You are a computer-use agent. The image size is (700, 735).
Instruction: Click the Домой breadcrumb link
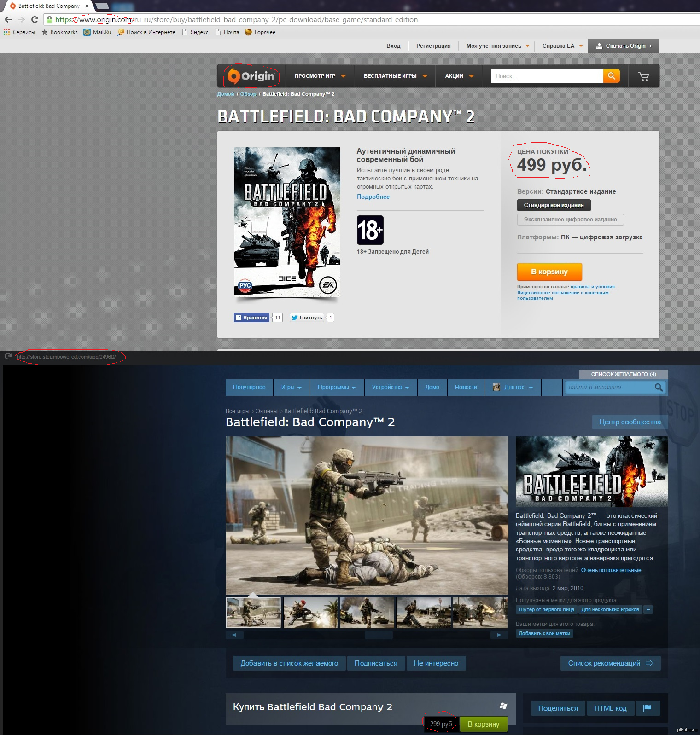pos(226,94)
